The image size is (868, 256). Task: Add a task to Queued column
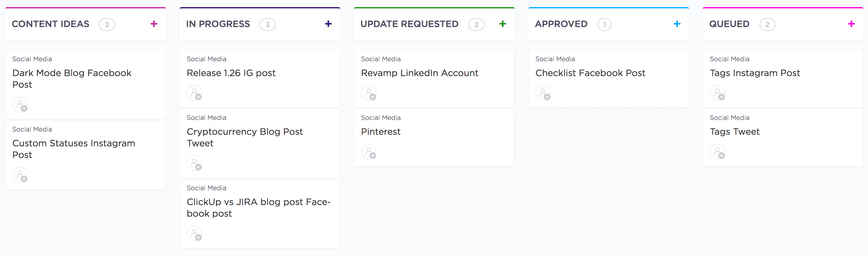[x=851, y=24]
